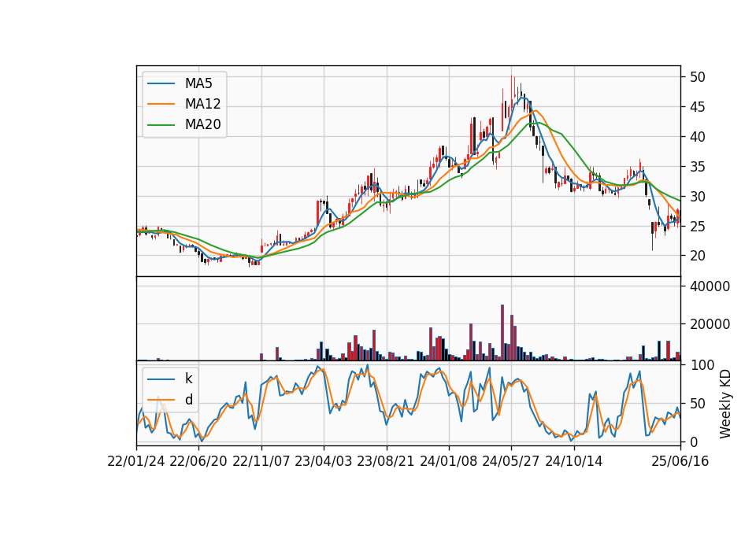Click price axis value 45
The width and height of the screenshot is (756, 543).
click(x=697, y=107)
